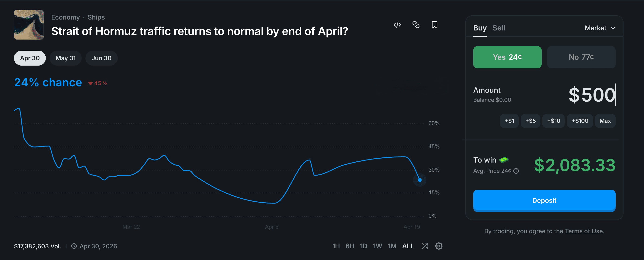The height and width of the screenshot is (260, 644).
Task: Open the Terms of Use link
Action: (x=584, y=231)
